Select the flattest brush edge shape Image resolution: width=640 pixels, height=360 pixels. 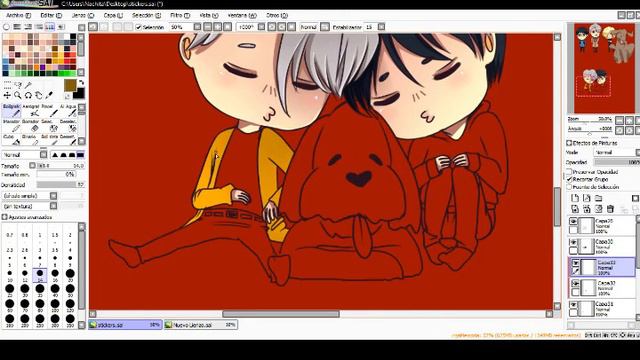coord(80,155)
